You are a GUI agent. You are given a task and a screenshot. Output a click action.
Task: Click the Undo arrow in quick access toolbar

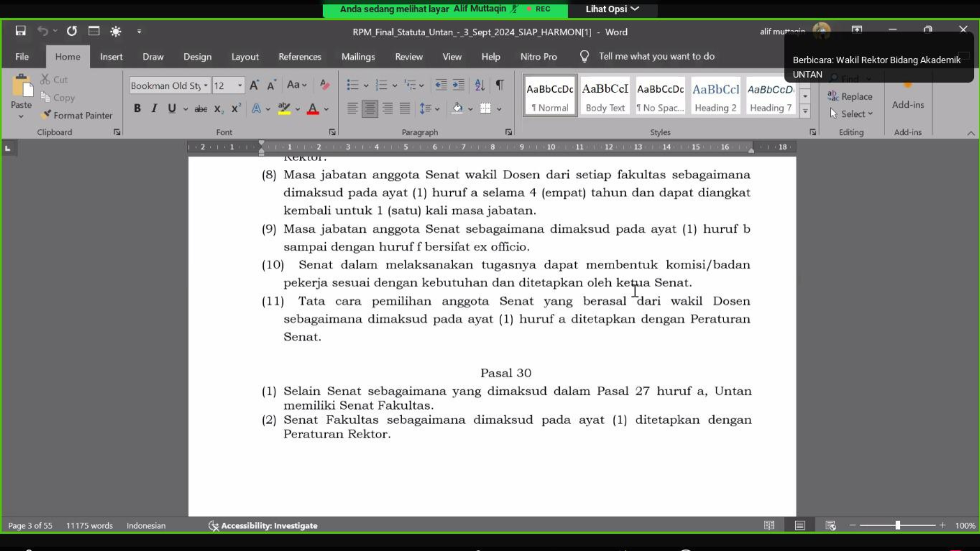pos(42,31)
